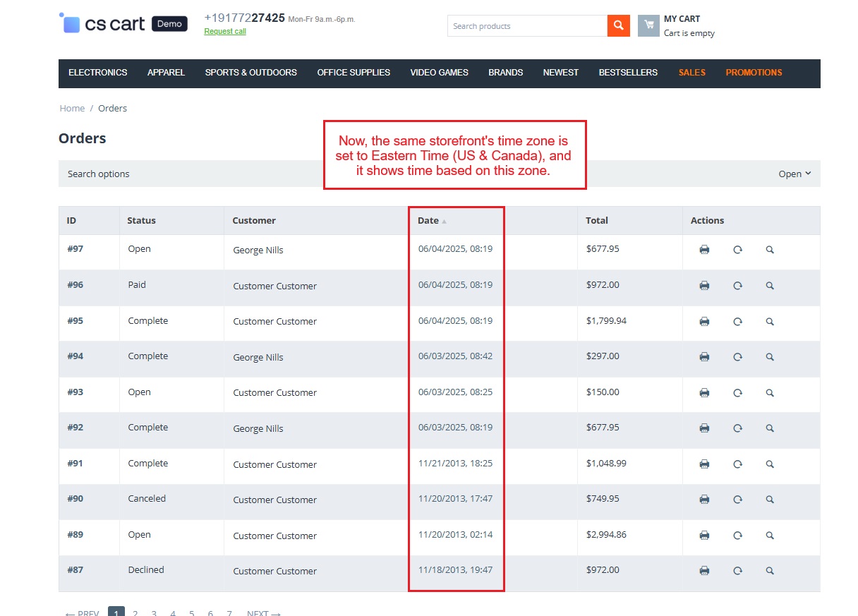Focus the Search products field

[x=526, y=26]
